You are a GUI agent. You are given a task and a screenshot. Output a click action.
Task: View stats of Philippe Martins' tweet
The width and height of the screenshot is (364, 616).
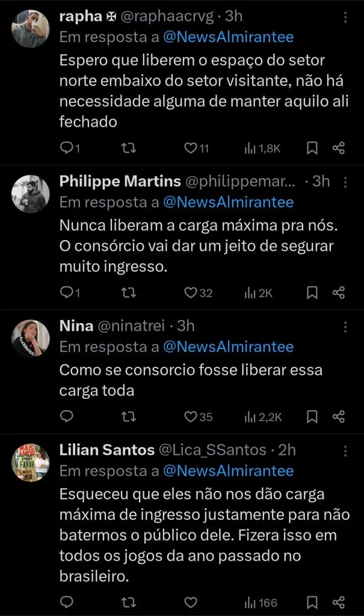pos(259,293)
